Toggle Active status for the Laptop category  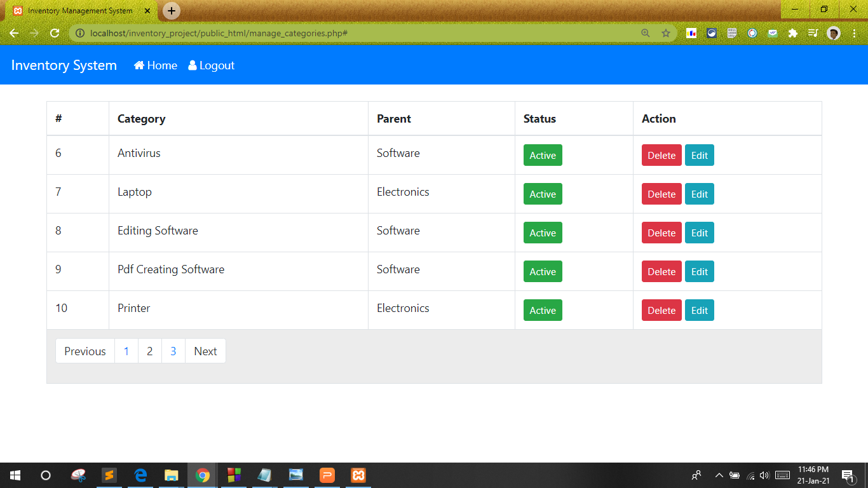click(x=542, y=194)
